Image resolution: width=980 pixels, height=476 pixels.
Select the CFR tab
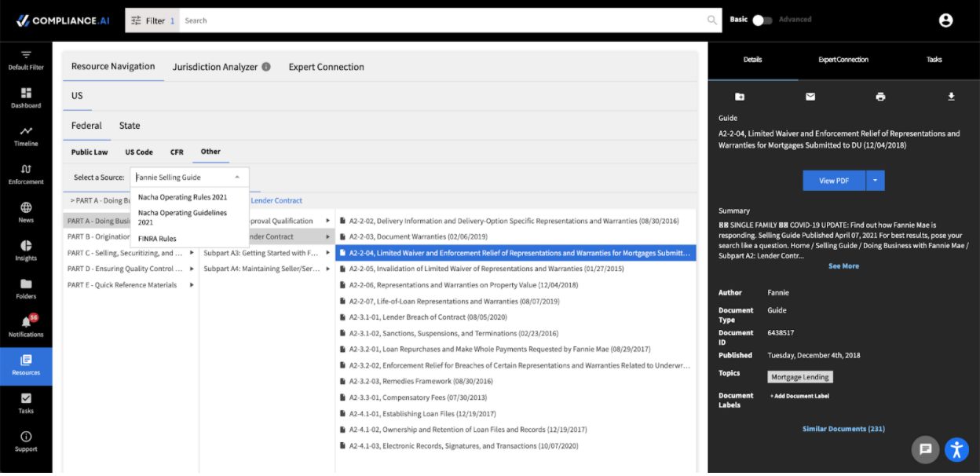[177, 152]
